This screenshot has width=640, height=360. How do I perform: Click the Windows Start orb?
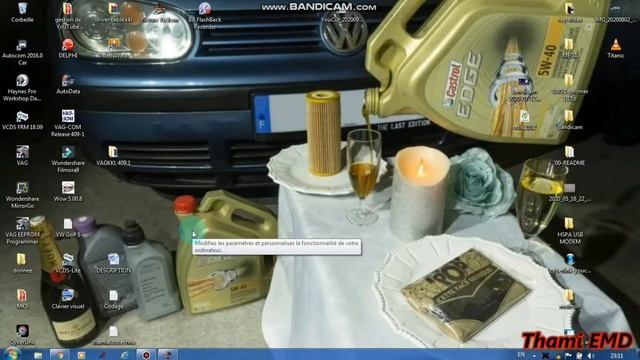[11, 353]
